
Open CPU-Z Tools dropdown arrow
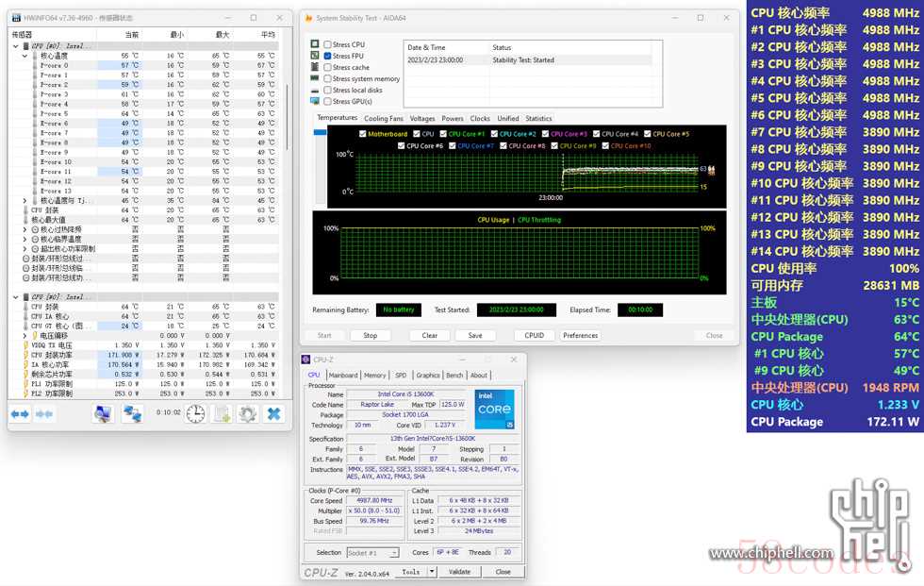pos(432,571)
